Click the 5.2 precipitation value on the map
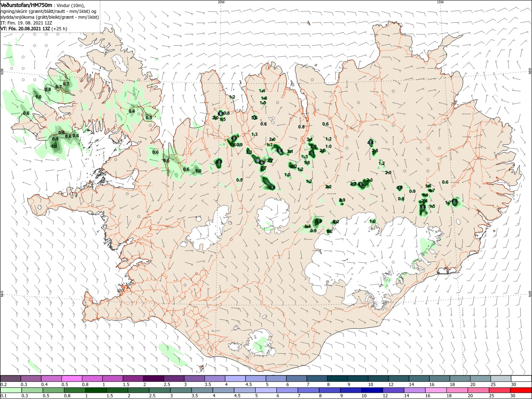This screenshot has height=399, width=532. (336, 222)
